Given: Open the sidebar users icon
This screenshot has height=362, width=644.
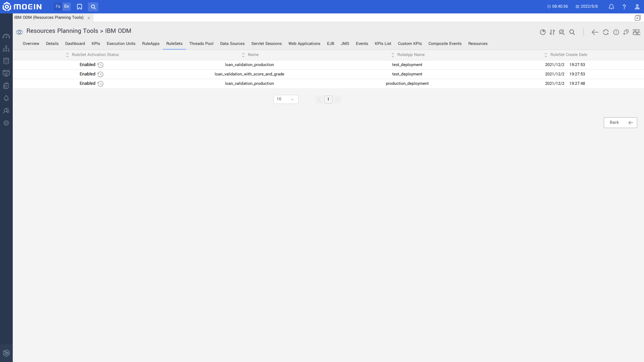Looking at the screenshot, I should tap(6, 111).
